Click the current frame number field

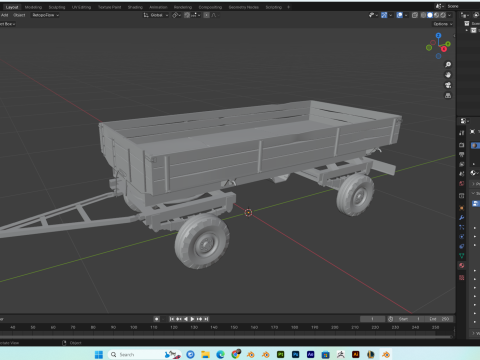[373, 319]
